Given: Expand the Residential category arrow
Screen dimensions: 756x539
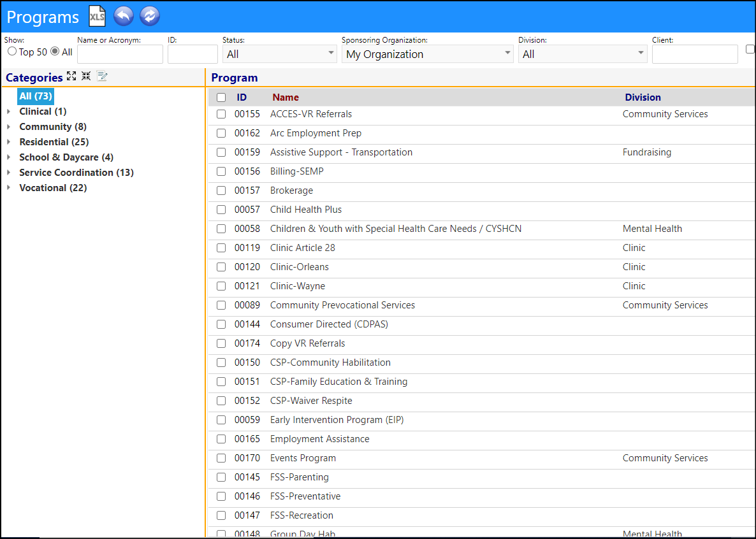Looking at the screenshot, I should coord(9,141).
